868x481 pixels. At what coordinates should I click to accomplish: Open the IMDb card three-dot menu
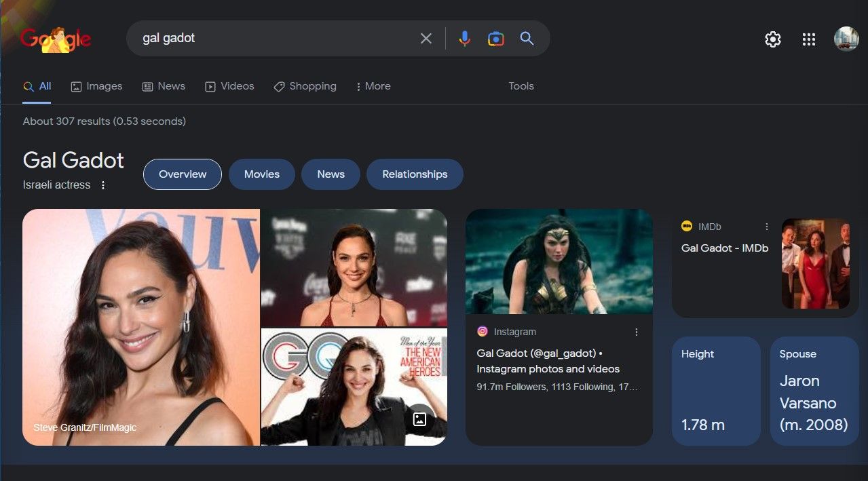(767, 227)
